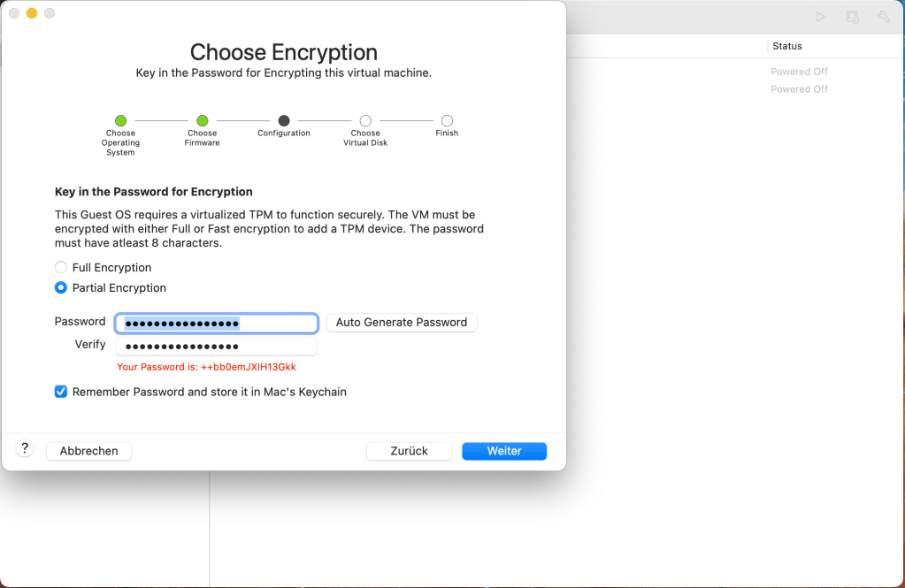Click inside the Password field
905x588 pixels.
[215, 323]
